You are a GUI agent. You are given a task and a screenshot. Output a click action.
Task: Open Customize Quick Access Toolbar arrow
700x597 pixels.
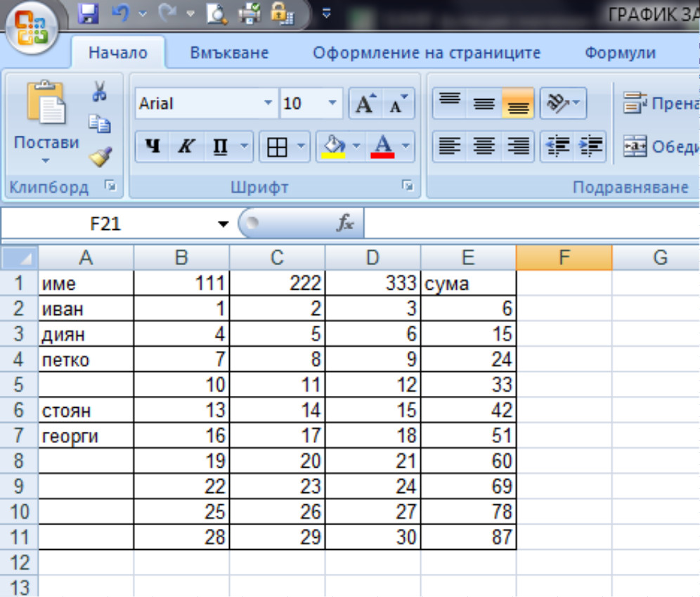326,14
